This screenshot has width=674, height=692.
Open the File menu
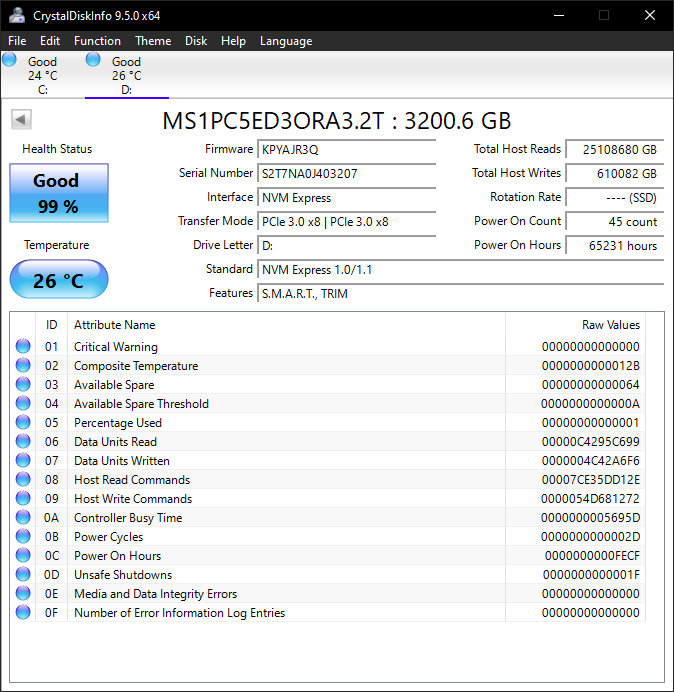coord(17,41)
